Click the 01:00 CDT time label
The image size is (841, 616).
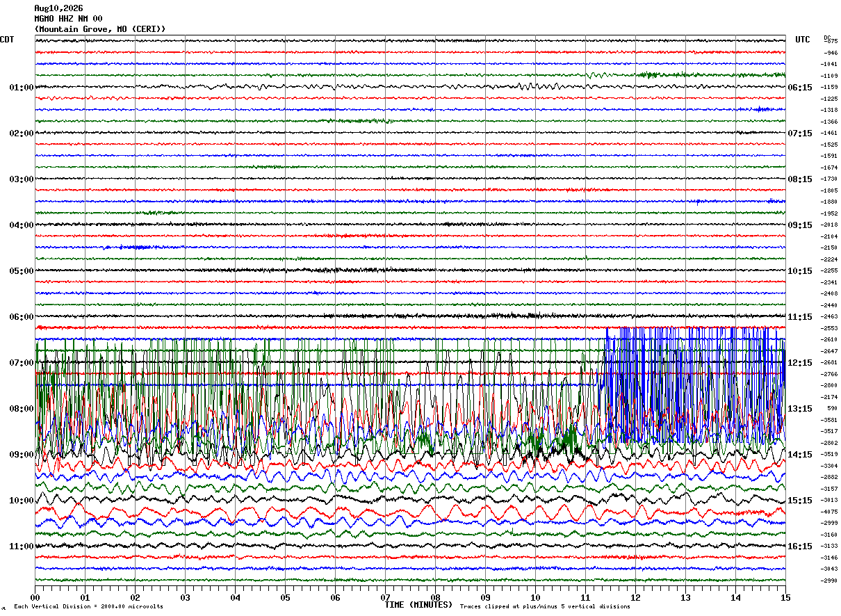tap(21, 88)
